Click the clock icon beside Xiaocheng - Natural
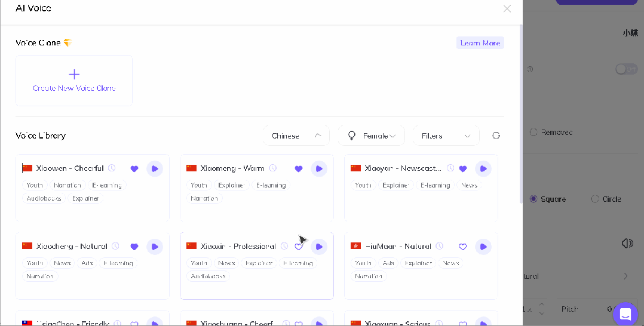 tap(115, 246)
